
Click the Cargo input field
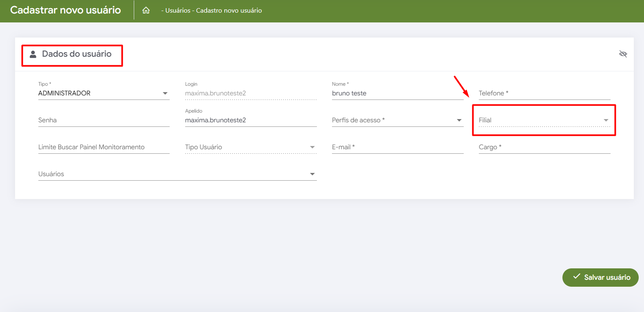click(544, 147)
